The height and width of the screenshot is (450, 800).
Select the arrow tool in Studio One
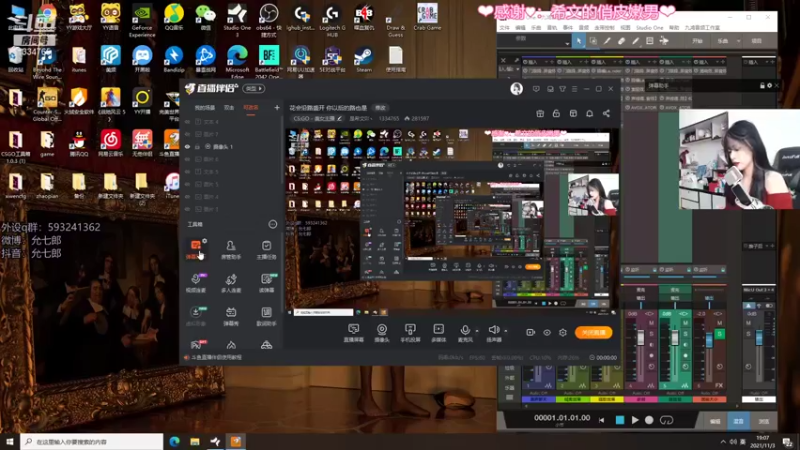pos(579,41)
